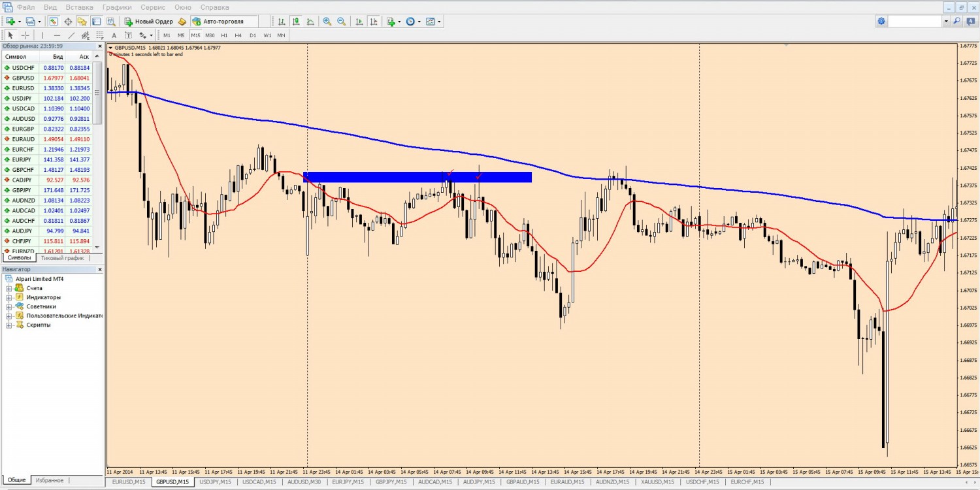Switch chart to Candlesticks type
The width and height of the screenshot is (980, 490).
point(296,22)
